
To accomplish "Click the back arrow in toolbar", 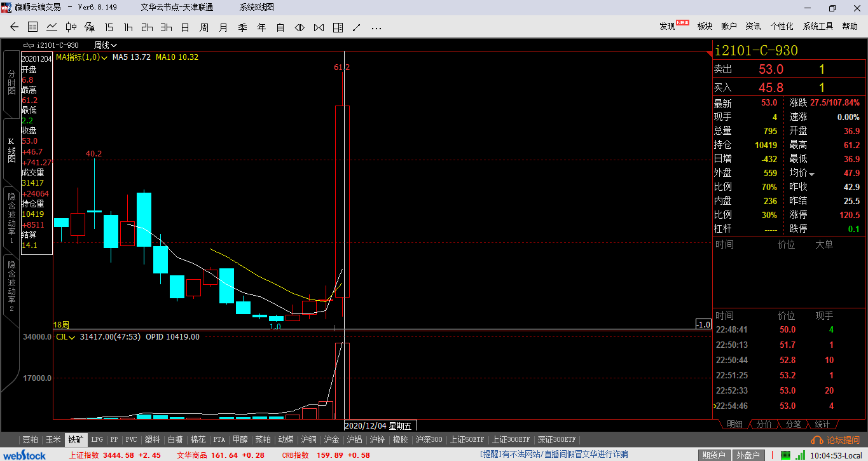I will [15, 27].
